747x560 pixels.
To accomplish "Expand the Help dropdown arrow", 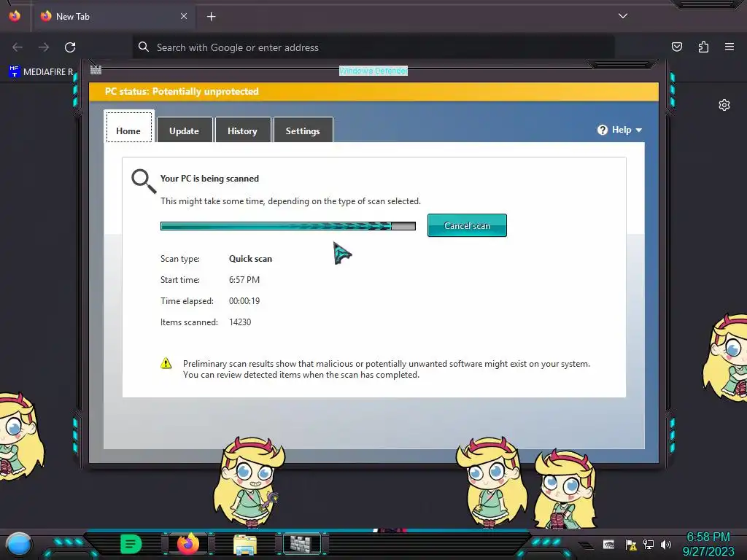I will click(639, 130).
